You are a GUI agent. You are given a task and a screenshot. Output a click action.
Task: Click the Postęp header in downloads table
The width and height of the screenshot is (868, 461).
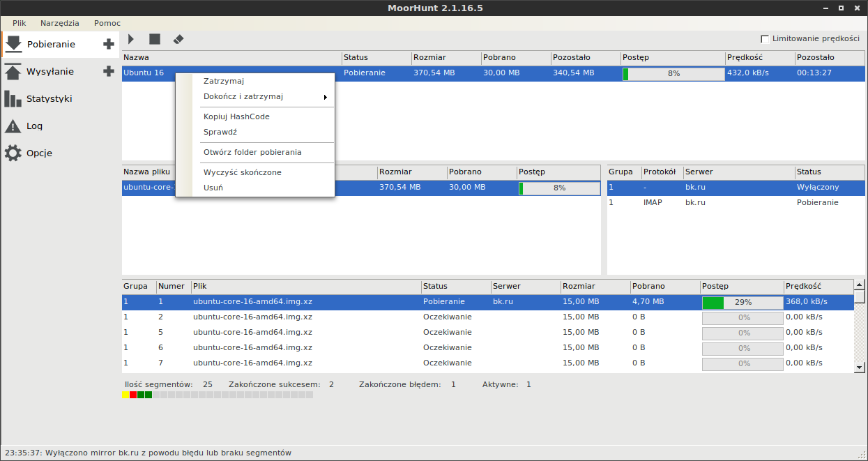pos(673,57)
